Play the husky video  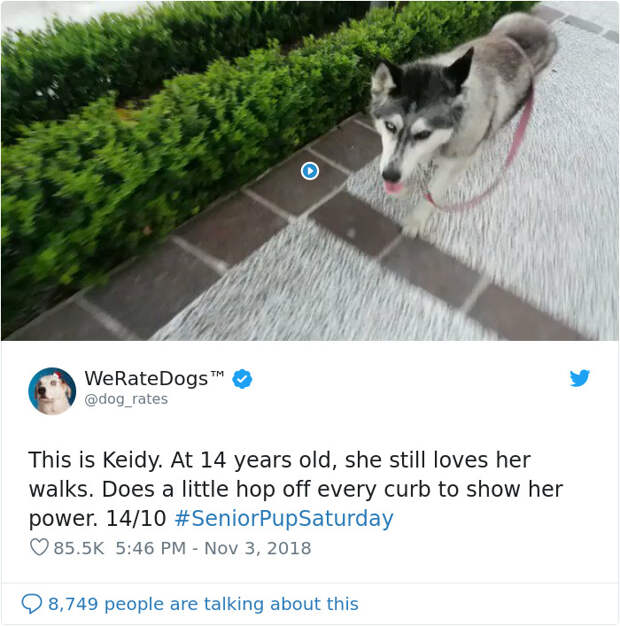click(x=310, y=171)
